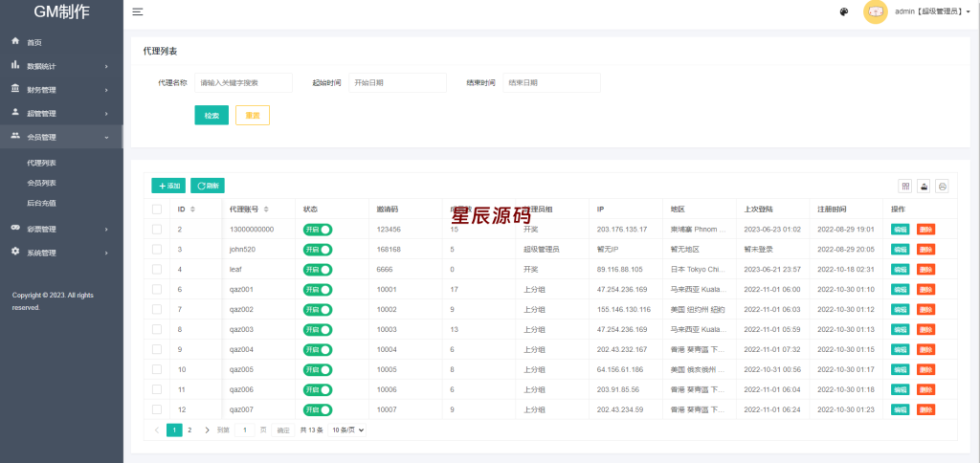This screenshot has width=980, height=463.
Task: Click the 邀请码 cell 168168
Action: click(389, 250)
